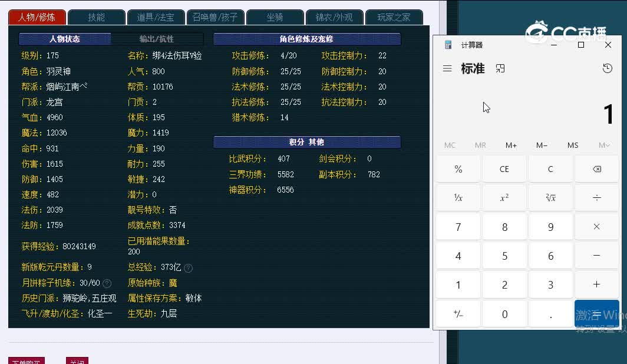Click help icon next to 总经验
The image size is (627, 364).
(189, 268)
